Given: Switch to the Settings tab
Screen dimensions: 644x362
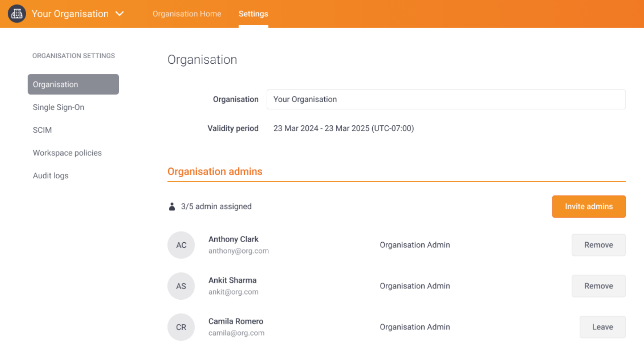Looking at the screenshot, I should (253, 14).
